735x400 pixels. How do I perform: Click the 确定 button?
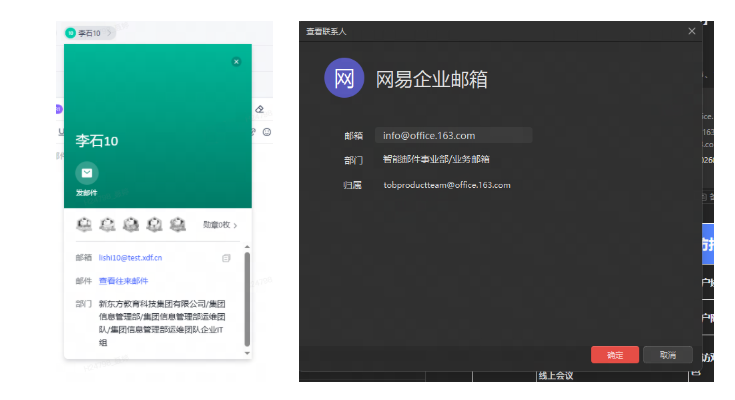tap(615, 355)
